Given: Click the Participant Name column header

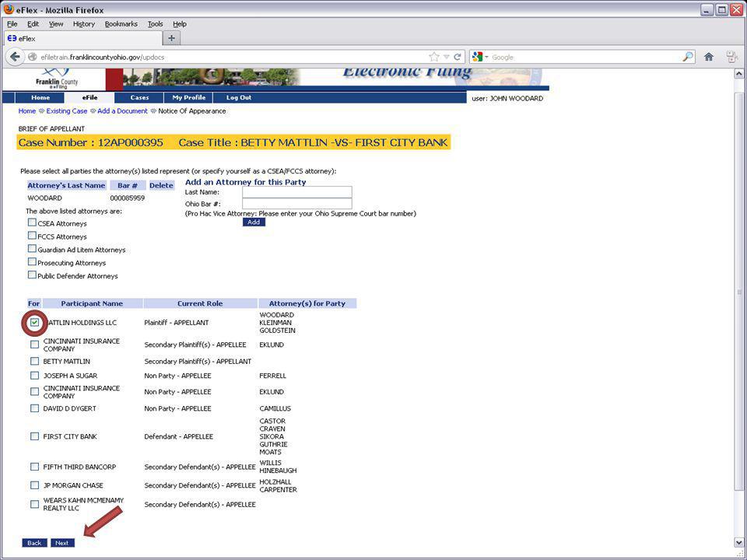Looking at the screenshot, I should coord(92,303).
